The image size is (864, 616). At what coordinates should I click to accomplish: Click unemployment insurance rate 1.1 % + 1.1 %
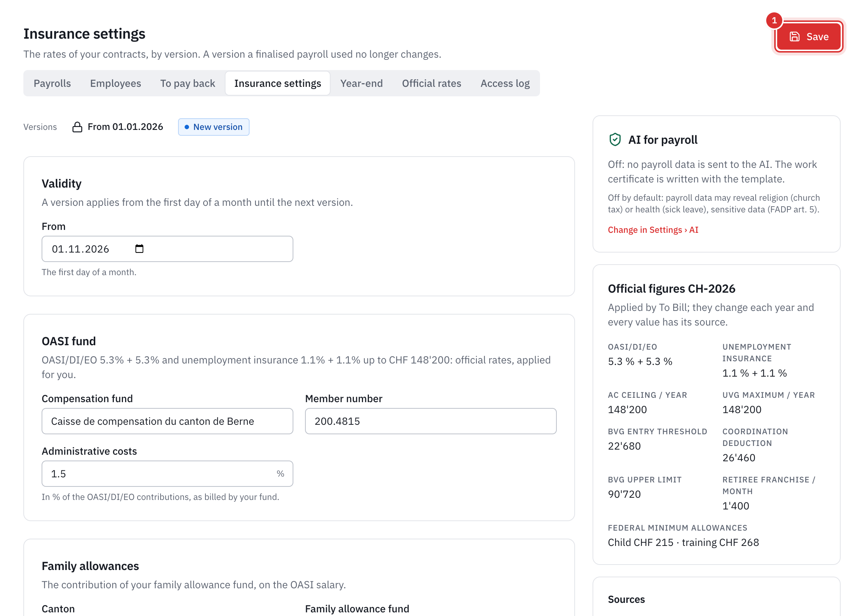pos(754,373)
